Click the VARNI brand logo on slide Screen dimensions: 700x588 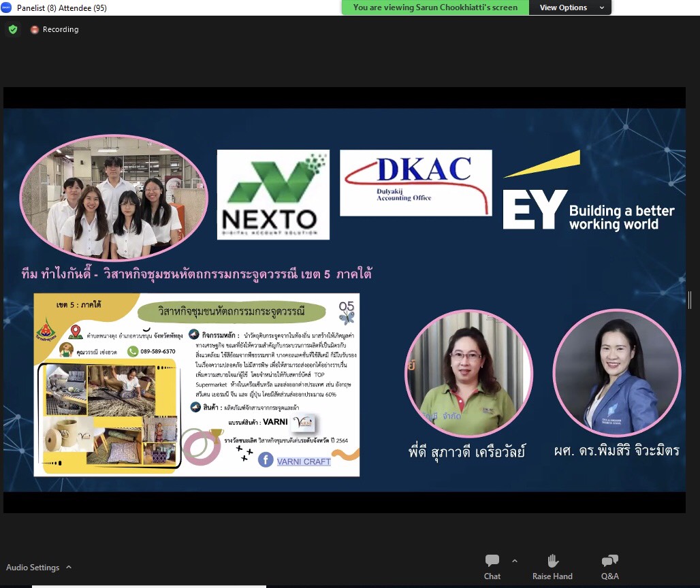304,421
